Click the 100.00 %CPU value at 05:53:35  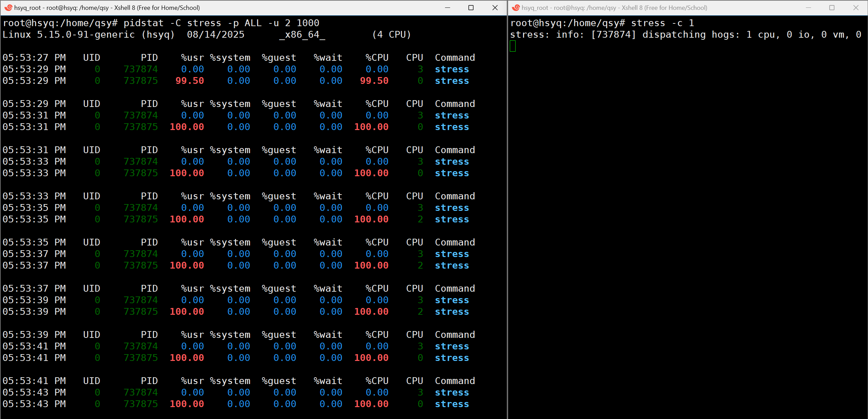pos(371,219)
